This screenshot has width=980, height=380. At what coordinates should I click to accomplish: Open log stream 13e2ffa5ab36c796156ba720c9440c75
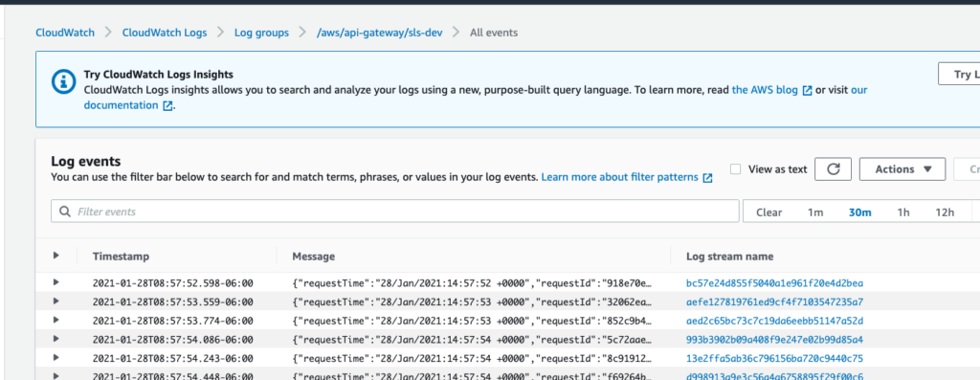774,359
